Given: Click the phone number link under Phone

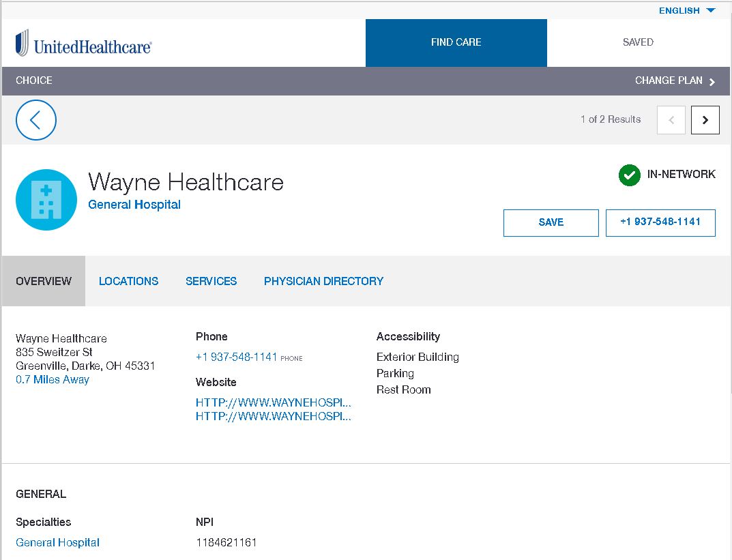Looking at the screenshot, I should [x=236, y=357].
